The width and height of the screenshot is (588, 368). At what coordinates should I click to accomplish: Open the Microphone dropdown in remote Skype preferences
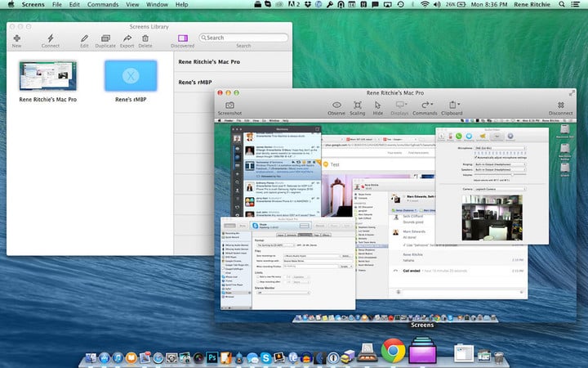tap(501, 148)
